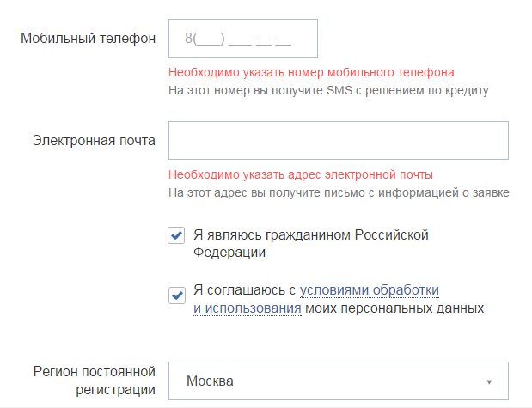532x408 pixels.
Task: Click the "Я соглашаюсь с" label text
Action: pyautogui.click(x=245, y=289)
